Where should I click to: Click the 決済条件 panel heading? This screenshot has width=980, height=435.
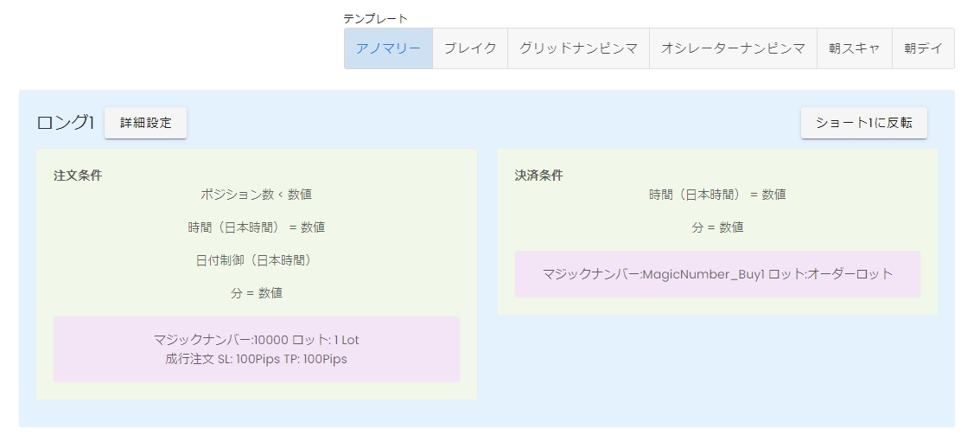pos(538,175)
